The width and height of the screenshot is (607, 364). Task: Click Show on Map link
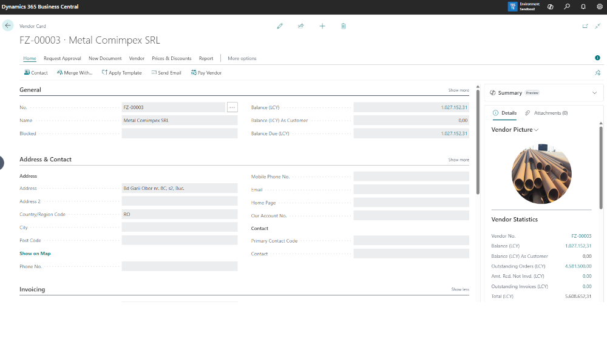35,254
